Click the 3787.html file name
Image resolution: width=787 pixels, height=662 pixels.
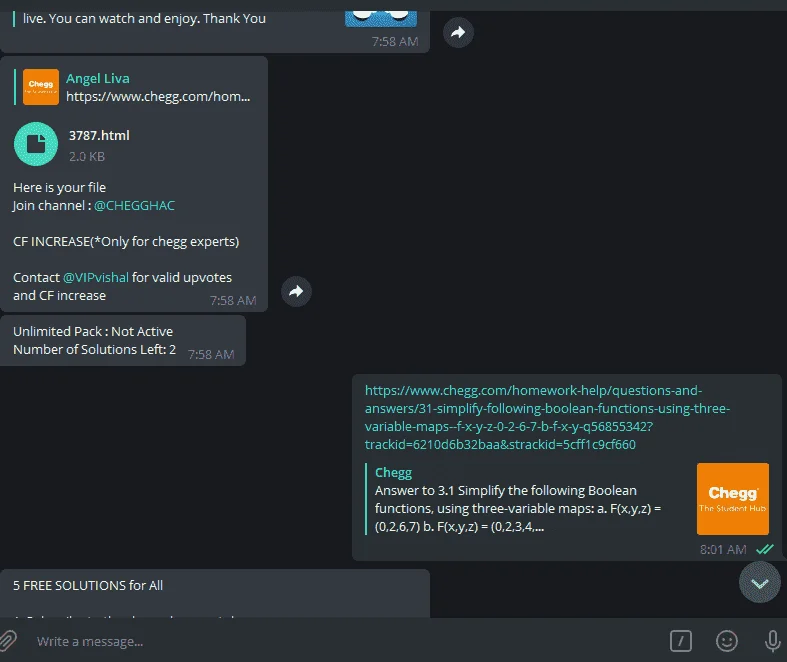(x=99, y=136)
